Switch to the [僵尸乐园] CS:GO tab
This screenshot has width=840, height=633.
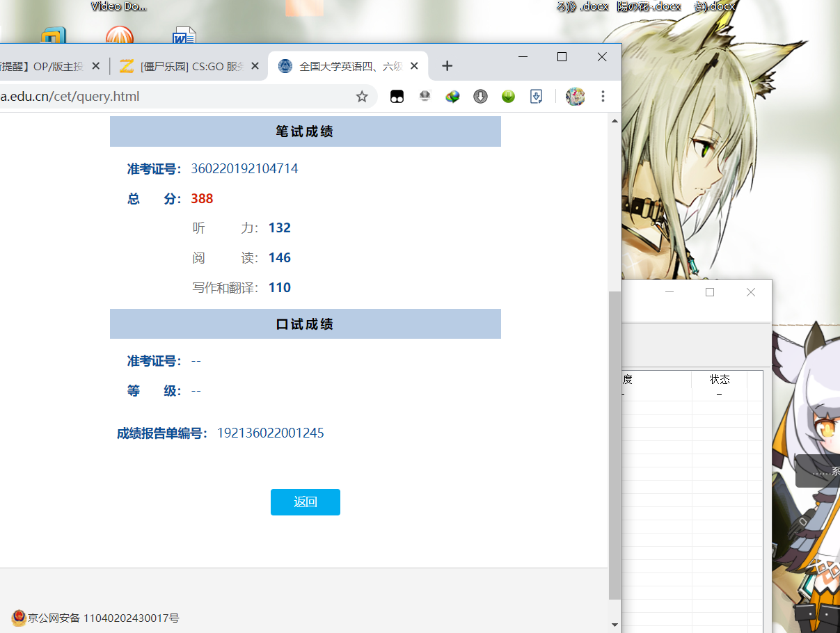188,65
